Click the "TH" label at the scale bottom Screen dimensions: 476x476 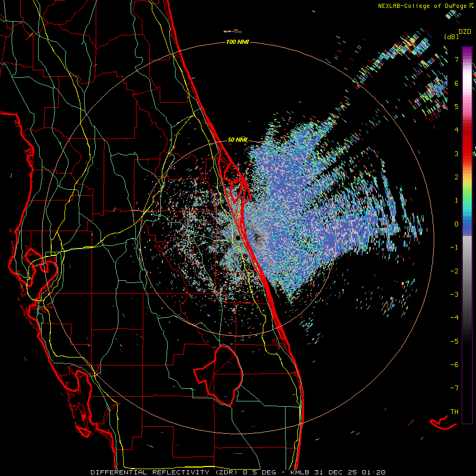click(x=454, y=412)
